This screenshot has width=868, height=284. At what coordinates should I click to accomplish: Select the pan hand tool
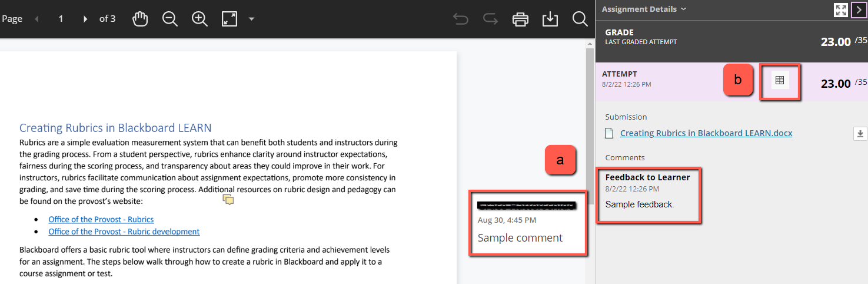(140, 19)
